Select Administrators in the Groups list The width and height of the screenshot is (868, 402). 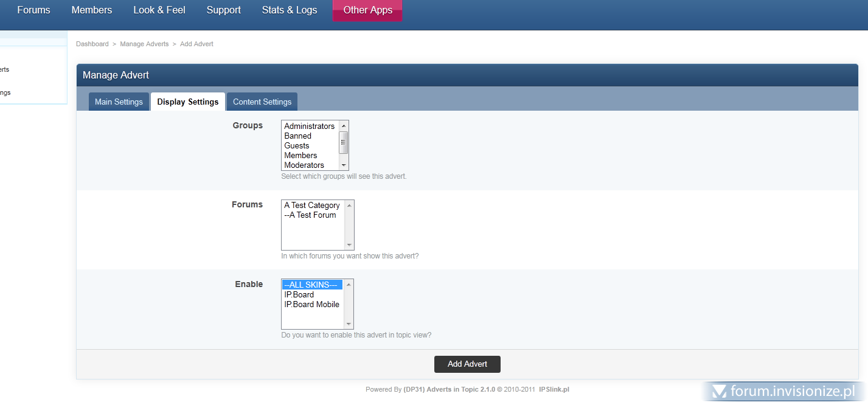pos(309,126)
